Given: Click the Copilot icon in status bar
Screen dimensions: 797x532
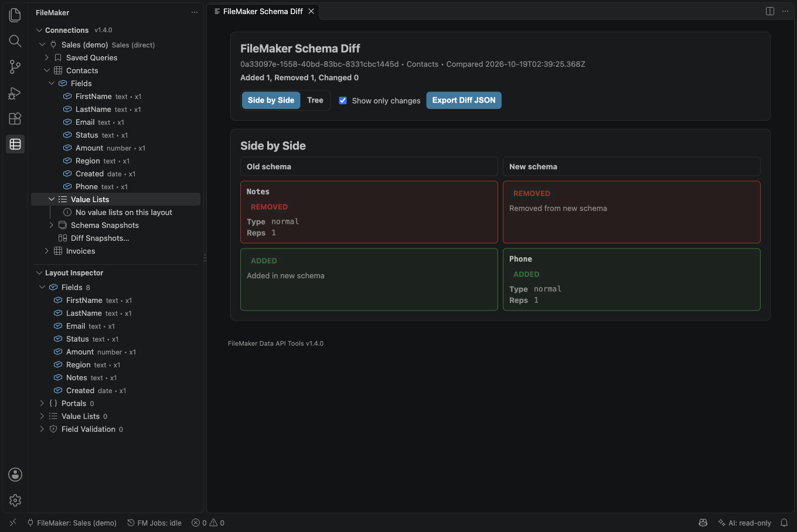Looking at the screenshot, I should (x=703, y=523).
